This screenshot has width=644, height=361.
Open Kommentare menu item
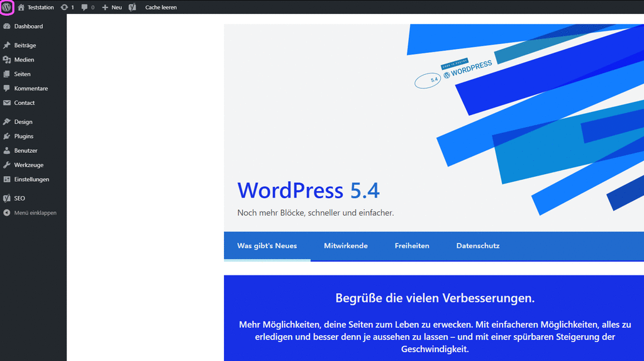(x=31, y=88)
